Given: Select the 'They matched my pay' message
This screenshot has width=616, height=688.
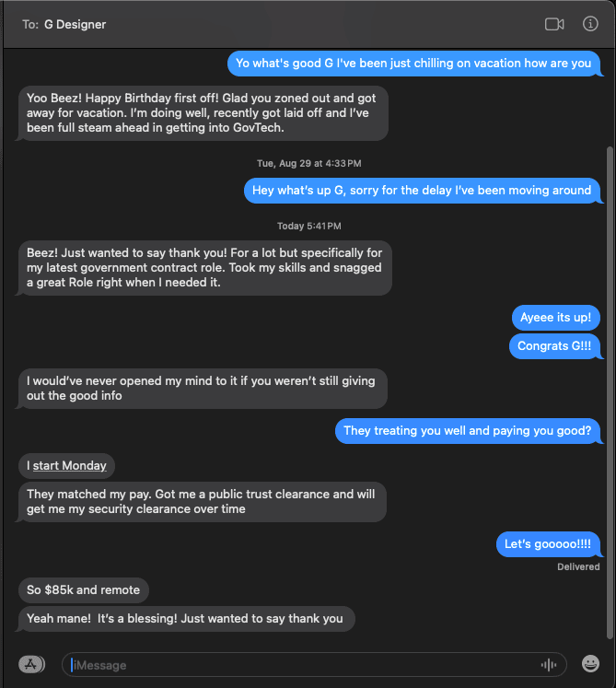Looking at the screenshot, I should tap(203, 501).
